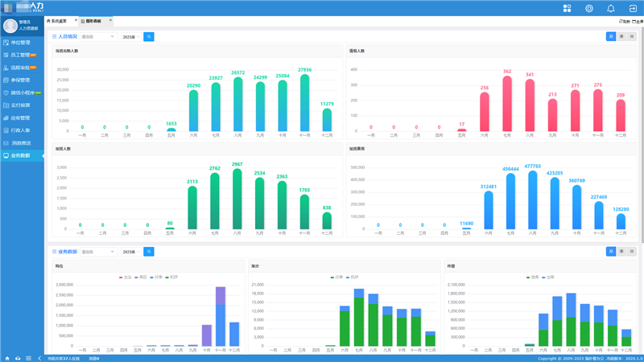Screen dimensions: 644x362
Task: Switch 人员情况 to 季 view
Action: [x=621, y=37]
